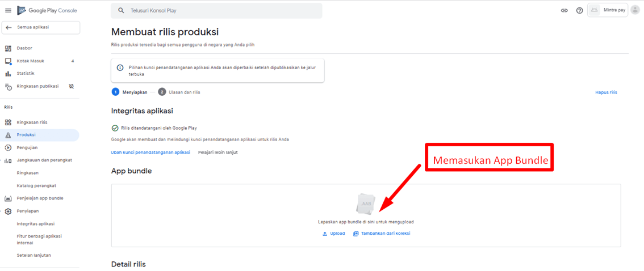
Task: Open the help question mark icon
Action: 579,11
